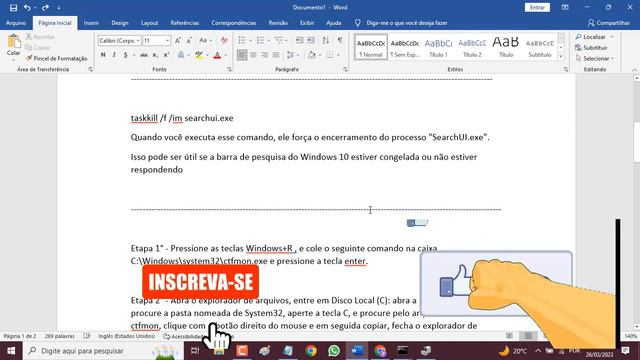Image resolution: width=640 pixels, height=360 pixels.
Task: Click Substituir to replace text
Action: tap(591, 48)
